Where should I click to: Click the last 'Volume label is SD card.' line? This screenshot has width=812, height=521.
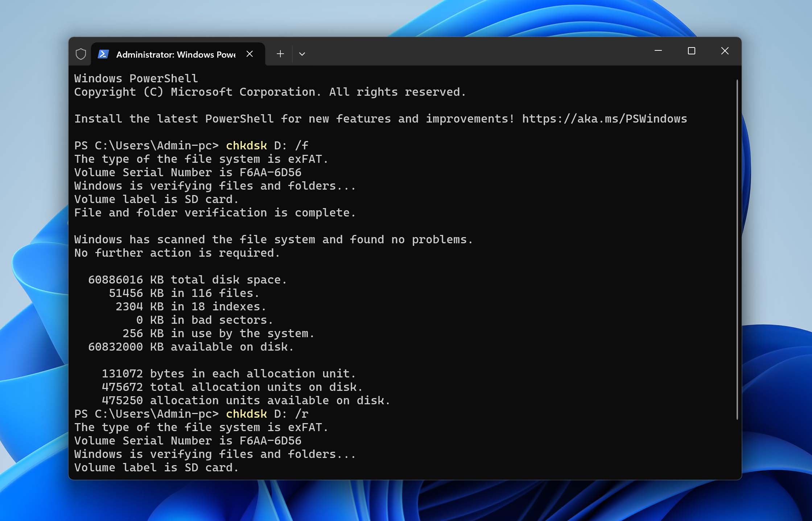click(x=156, y=467)
